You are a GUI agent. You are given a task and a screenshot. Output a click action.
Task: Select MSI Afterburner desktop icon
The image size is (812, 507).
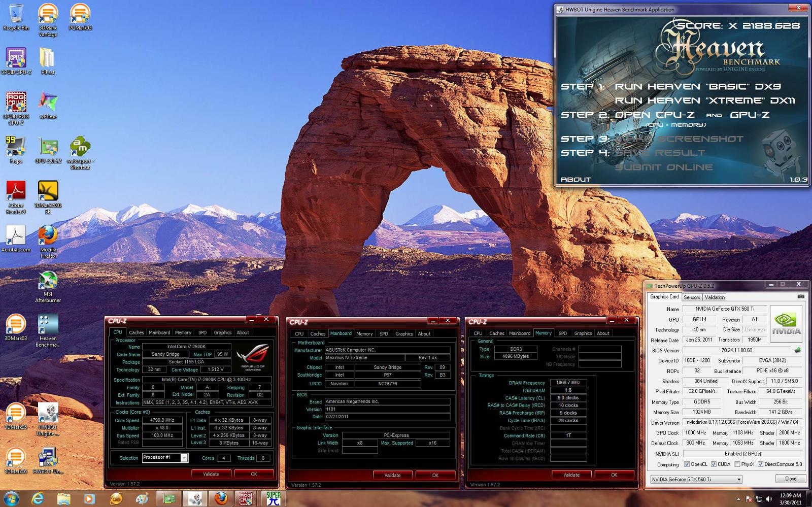tap(48, 286)
